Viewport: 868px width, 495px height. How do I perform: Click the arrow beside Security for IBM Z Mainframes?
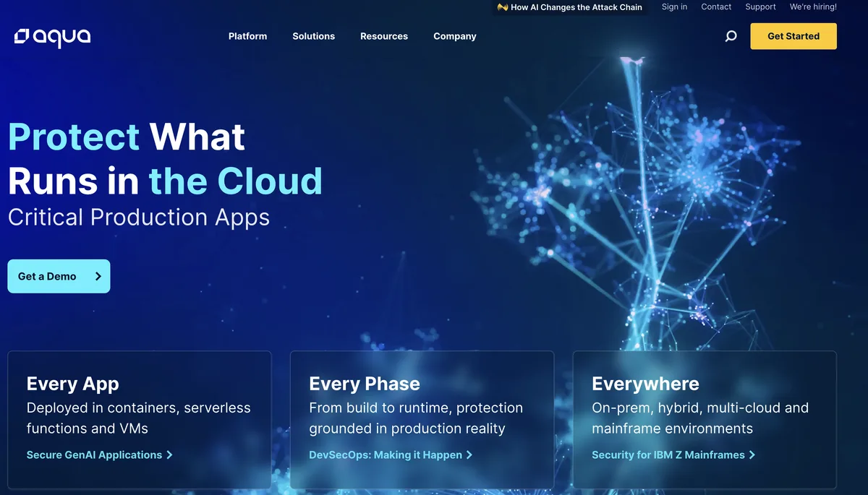coord(752,455)
